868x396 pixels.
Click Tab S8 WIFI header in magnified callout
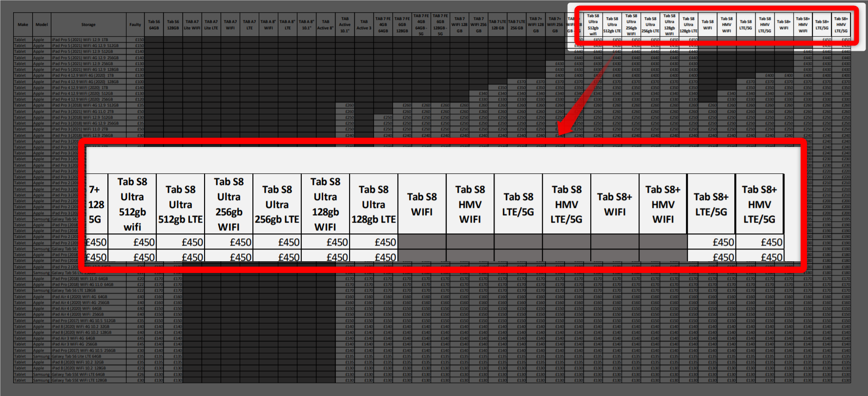click(x=422, y=204)
